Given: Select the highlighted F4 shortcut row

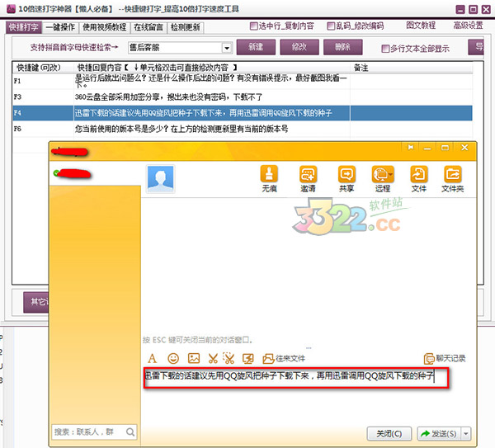Looking at the screenshot, I should (x=243, y=113).
